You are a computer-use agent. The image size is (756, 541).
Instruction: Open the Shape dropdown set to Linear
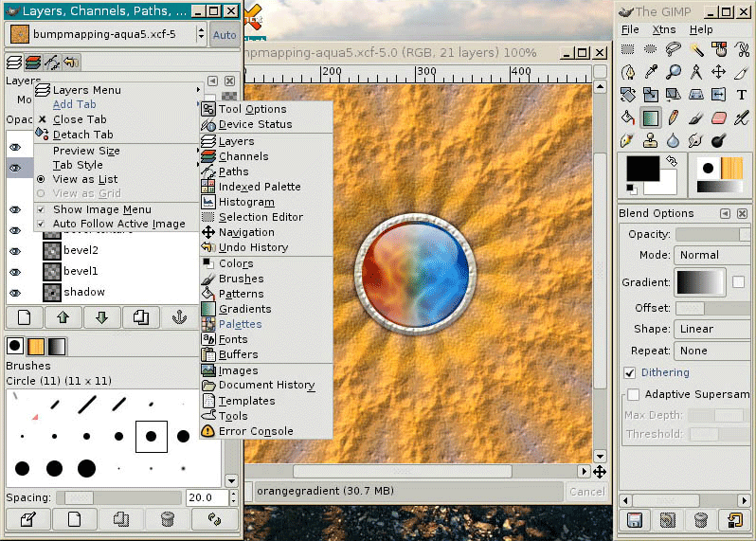[x=711, y=329]
